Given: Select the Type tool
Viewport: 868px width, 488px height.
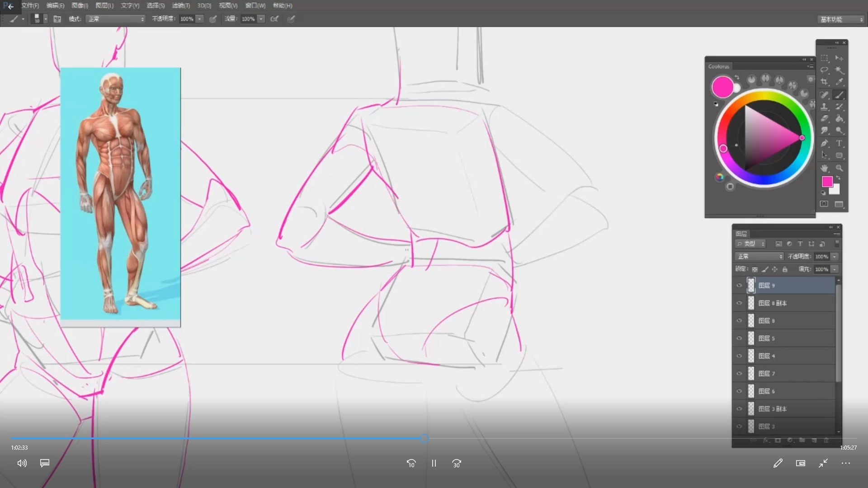Looking at the screenshot, I should pos(839,143).
